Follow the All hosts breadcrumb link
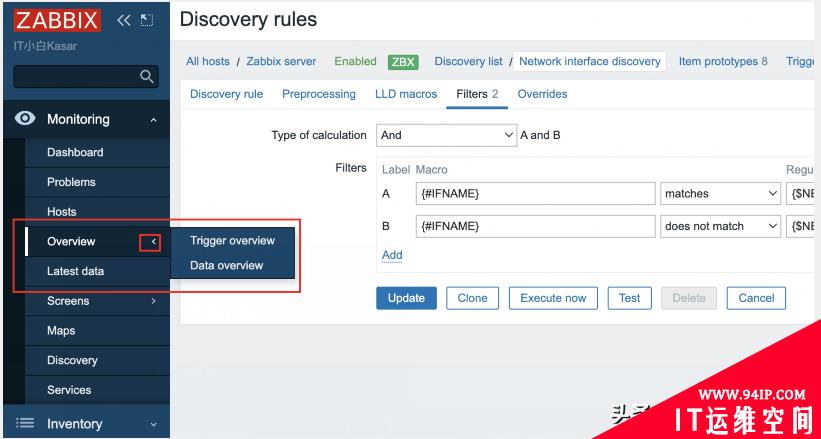The image size is (821, 439). point(207,61)
